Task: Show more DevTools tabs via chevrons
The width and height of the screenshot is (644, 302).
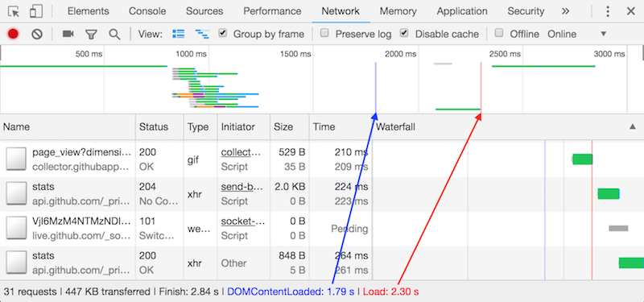Action: pos(566,11)
